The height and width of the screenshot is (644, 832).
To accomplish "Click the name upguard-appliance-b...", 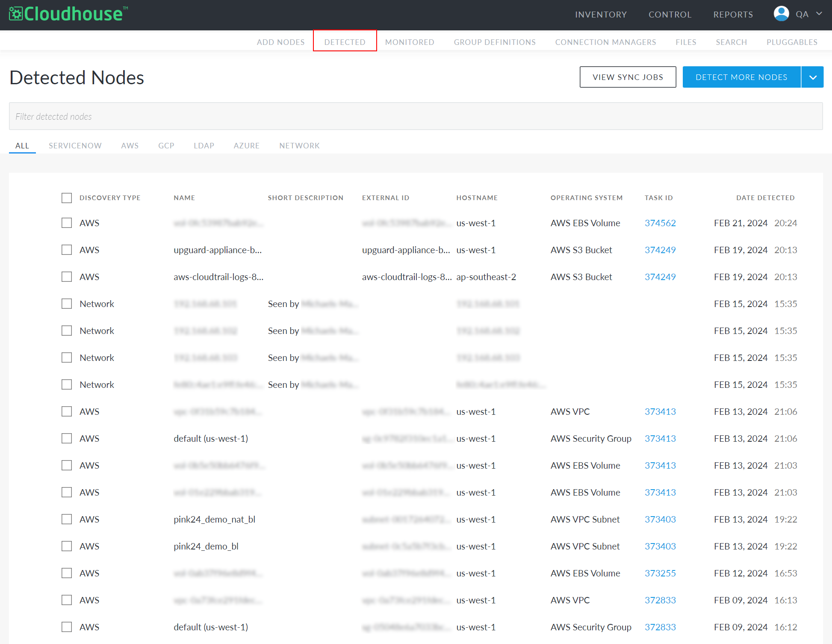I will 218,250.
